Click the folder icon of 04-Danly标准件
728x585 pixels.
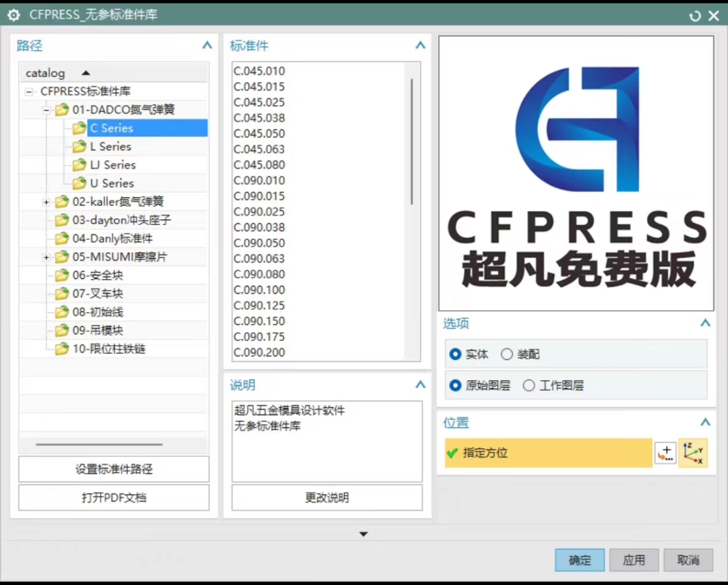(62, 239)
